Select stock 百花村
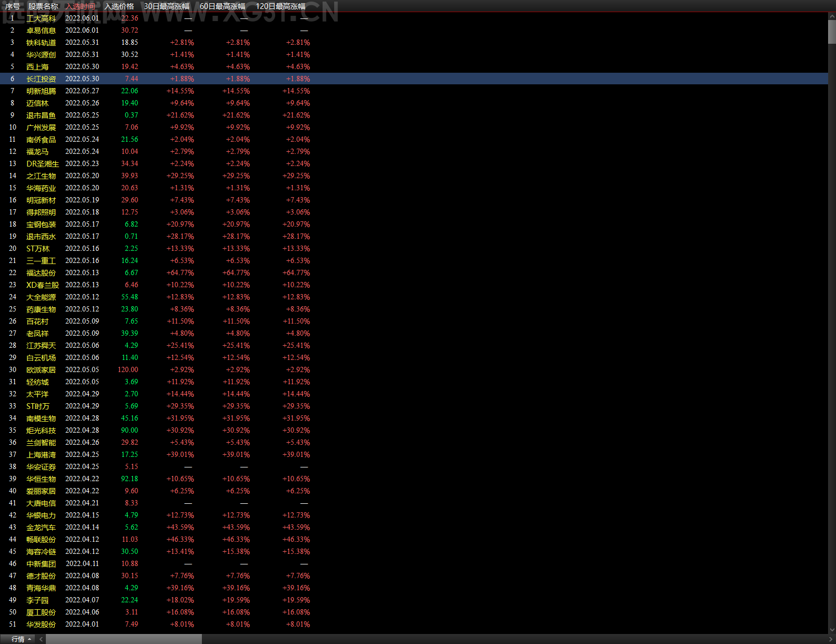836x644 pixels. click(37, 321)
